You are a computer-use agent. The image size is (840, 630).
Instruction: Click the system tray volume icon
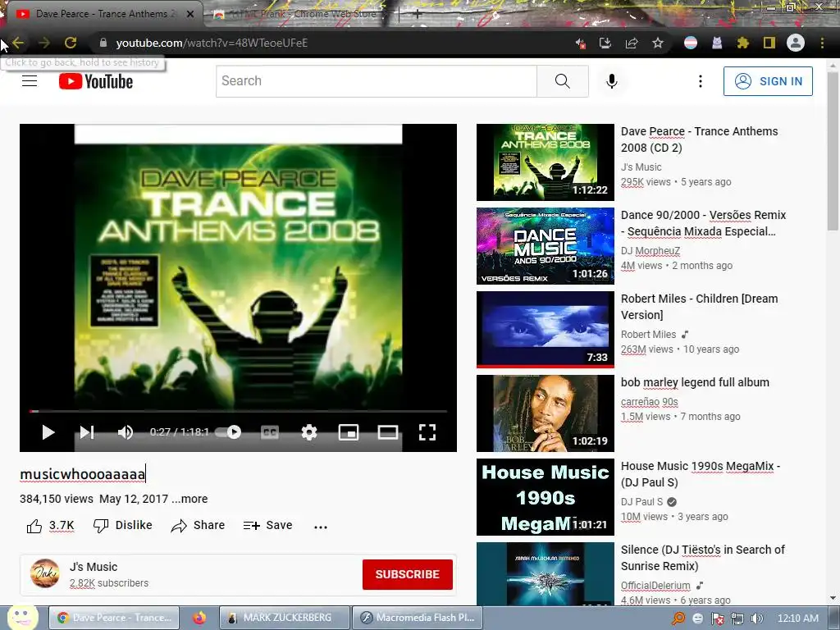(756, 619)
